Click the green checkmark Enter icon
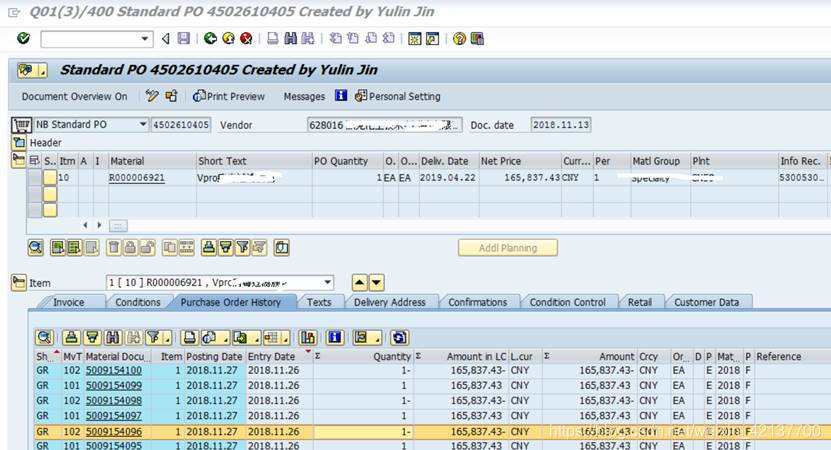The image size is (831, 450). [23, 39]
